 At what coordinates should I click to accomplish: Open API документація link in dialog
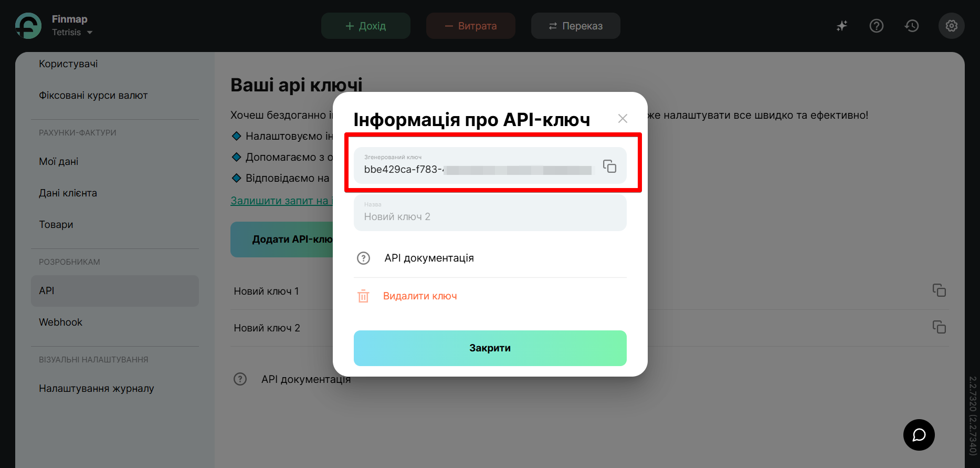tap(429, 258)
